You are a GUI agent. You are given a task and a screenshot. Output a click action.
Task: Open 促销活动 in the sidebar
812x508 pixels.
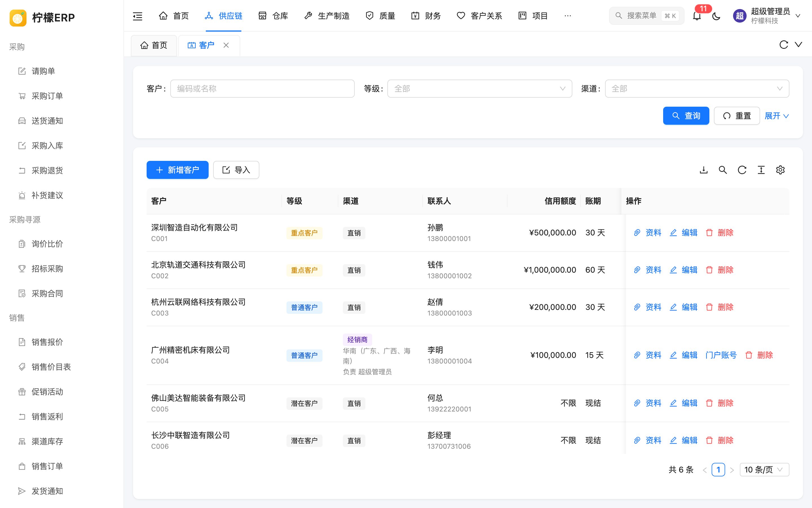click(x=62, y=392)
